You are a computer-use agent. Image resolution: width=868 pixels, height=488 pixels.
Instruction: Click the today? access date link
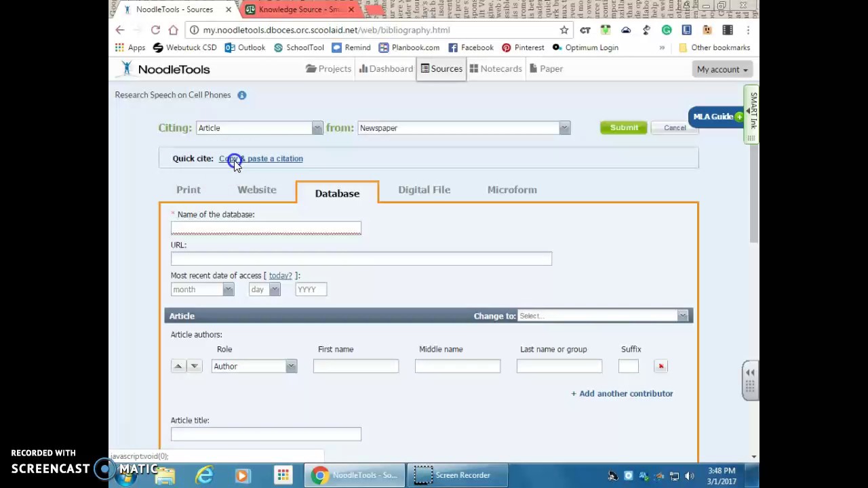(x=280, y=275)
